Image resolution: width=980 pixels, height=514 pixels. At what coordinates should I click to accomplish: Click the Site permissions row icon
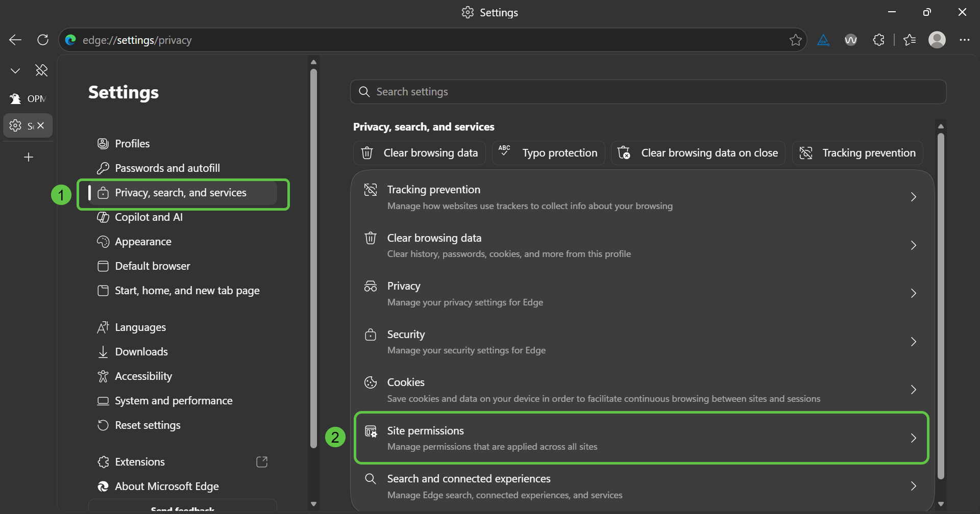(371, 431)
